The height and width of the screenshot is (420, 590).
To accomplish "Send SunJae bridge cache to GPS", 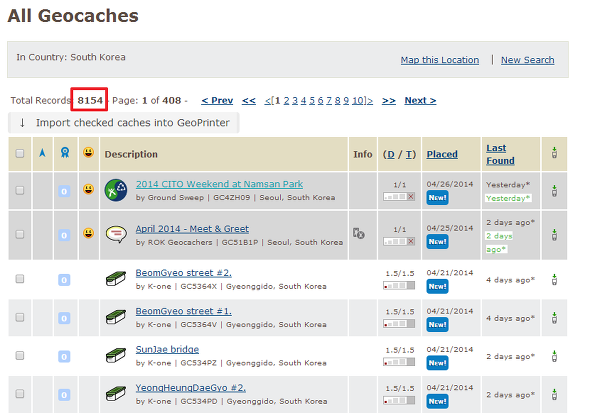I will (554, 356).
